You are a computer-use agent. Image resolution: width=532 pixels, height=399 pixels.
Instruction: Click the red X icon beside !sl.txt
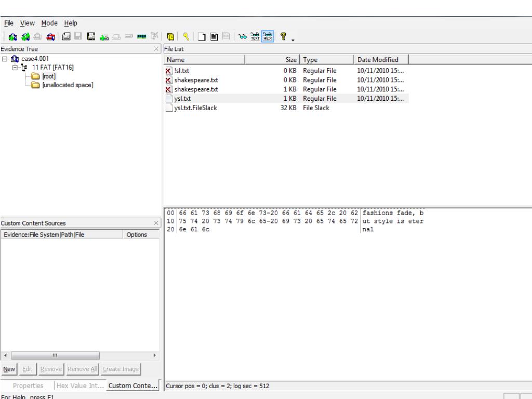[169, 71]
